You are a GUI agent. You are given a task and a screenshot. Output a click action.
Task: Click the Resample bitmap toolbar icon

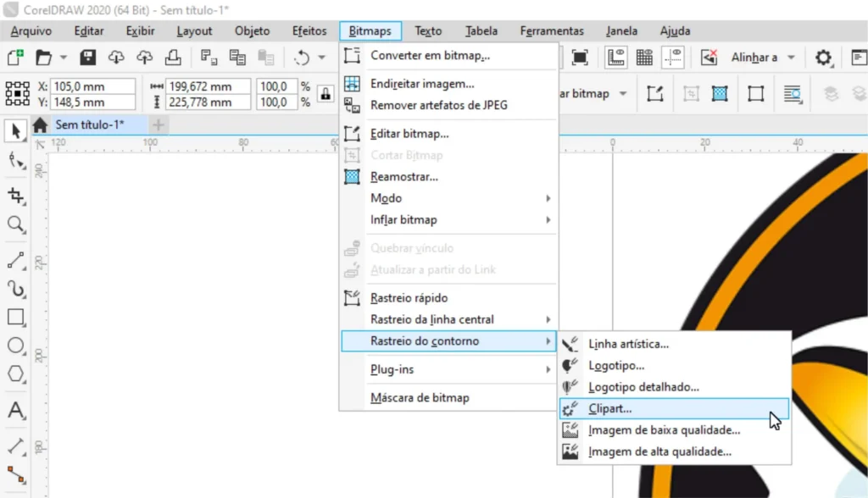point(720,93)
